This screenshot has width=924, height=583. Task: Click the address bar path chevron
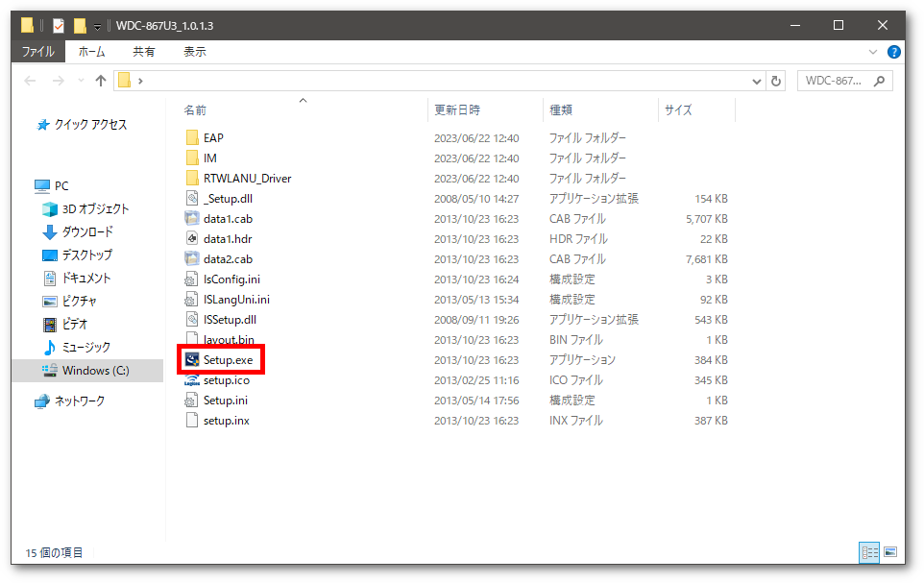[x=140, y=81]
